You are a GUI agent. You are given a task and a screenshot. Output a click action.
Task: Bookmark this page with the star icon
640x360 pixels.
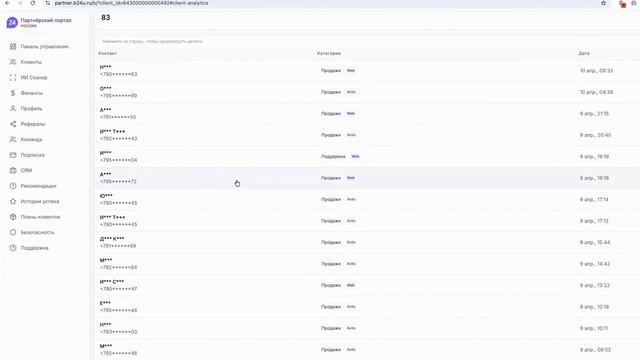[x=603, y=3]
